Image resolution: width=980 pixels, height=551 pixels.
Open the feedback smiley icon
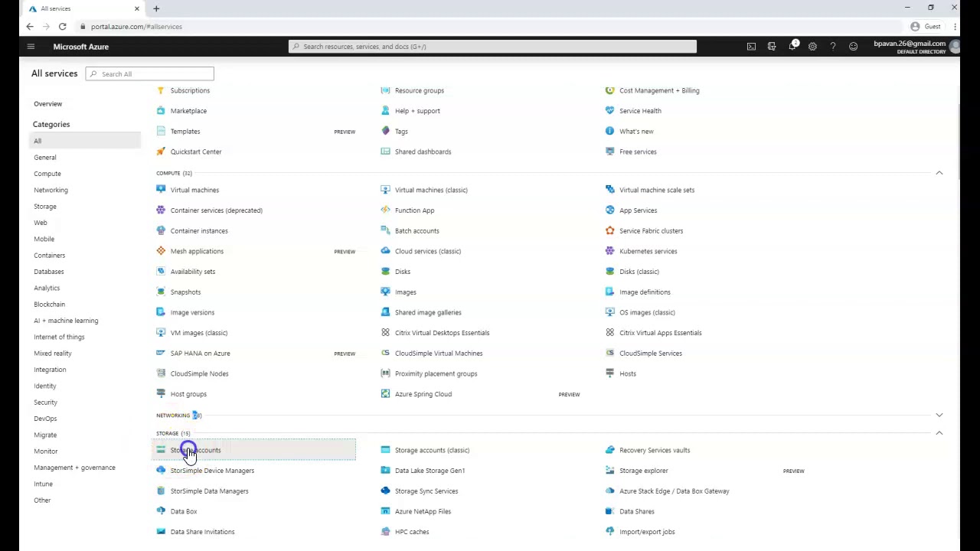(x=853, y=47)
